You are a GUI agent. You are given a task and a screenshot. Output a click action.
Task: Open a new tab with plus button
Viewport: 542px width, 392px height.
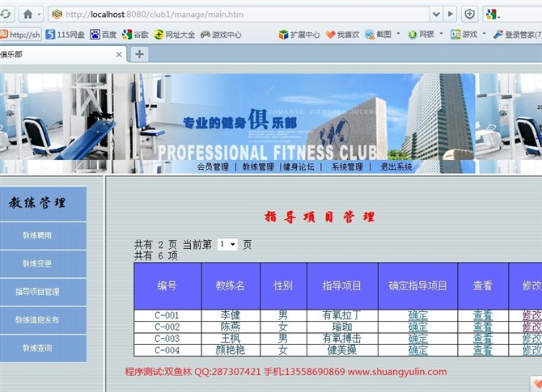[x=140, y=54]
